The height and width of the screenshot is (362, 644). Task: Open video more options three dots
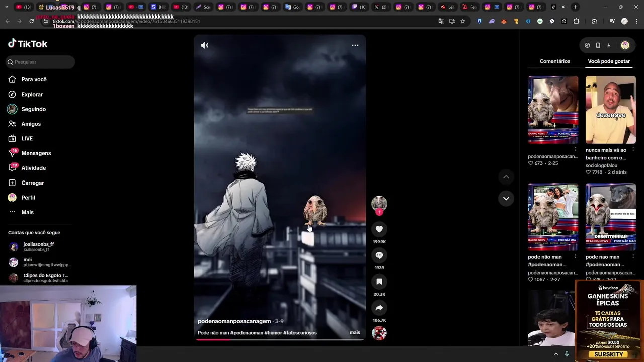(x=355, y=45)
